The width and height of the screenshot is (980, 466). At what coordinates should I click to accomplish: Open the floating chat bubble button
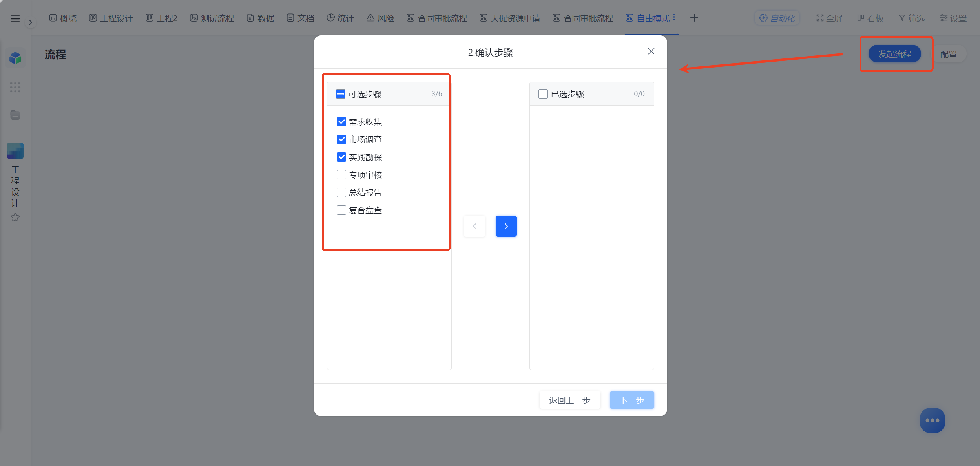[x=932, y=420]
